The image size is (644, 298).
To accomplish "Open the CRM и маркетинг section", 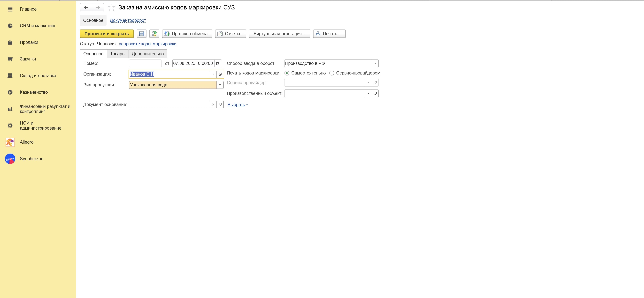I will pyautogui.click(x=38, y=26).
